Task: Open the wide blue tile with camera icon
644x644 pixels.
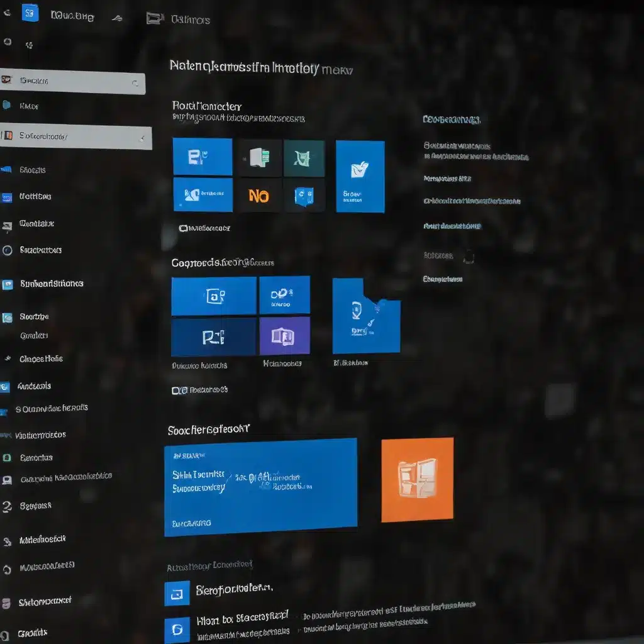Action: tap(214, 296)
